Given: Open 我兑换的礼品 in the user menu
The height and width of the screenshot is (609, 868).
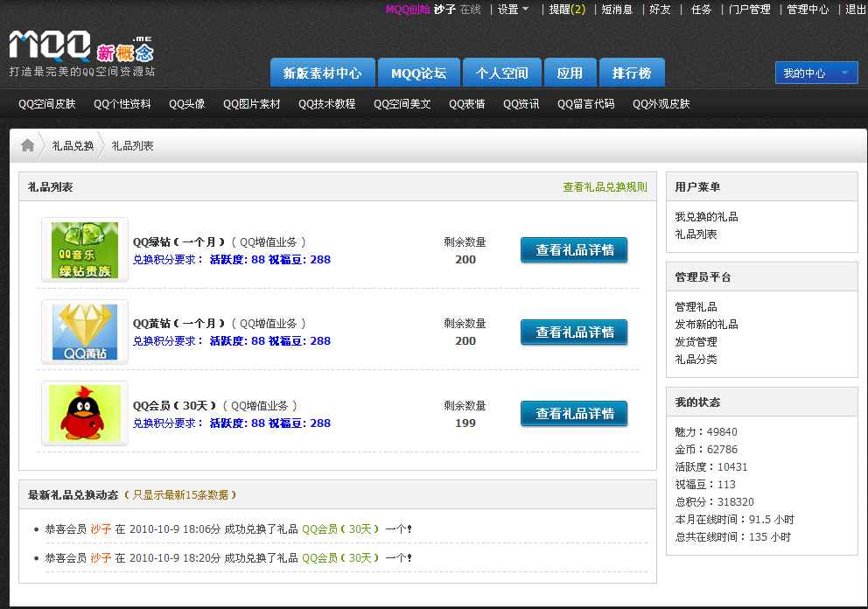Looking at the screenshot, I should [706, 217].
